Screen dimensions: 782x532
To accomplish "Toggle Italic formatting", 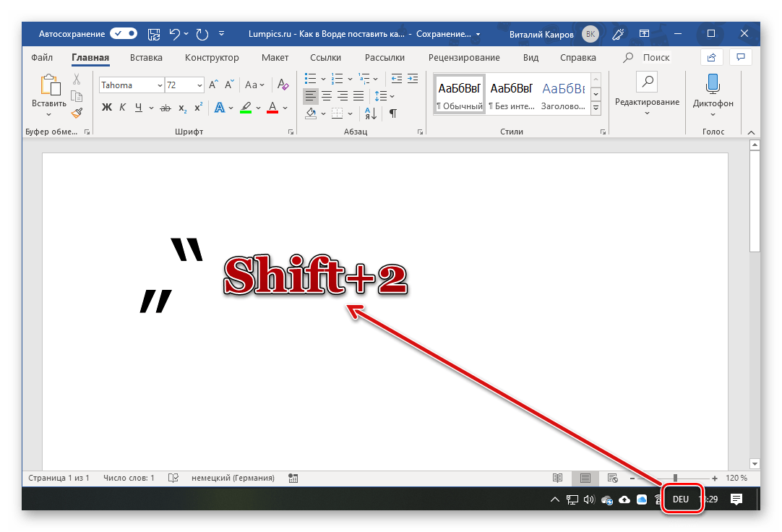I will tap(122, 108).
